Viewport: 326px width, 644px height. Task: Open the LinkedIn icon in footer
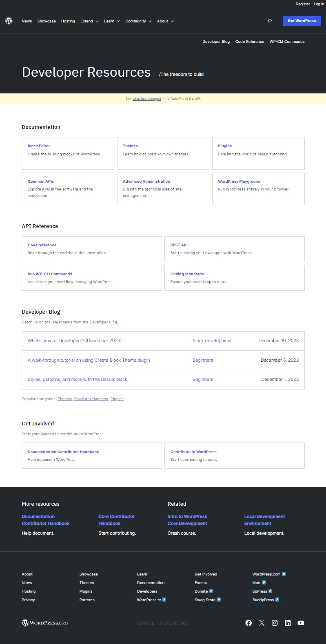tap(288, 623)
